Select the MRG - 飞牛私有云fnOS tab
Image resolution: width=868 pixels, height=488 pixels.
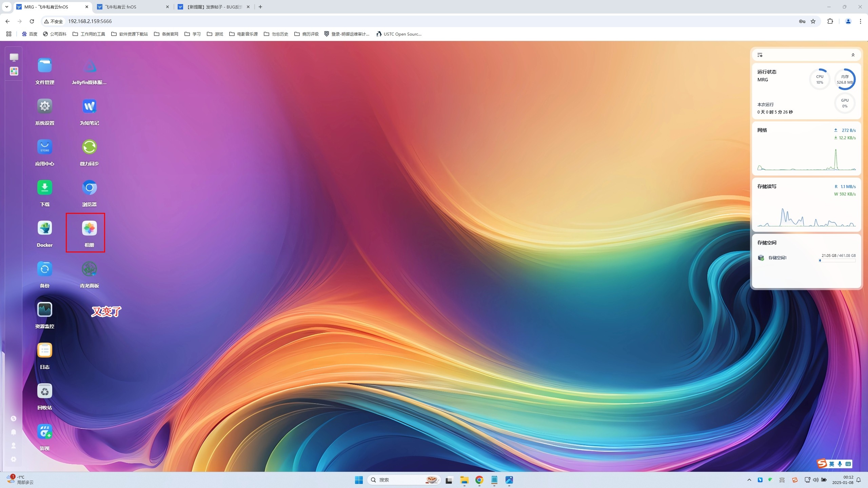(x=53, y=7)
